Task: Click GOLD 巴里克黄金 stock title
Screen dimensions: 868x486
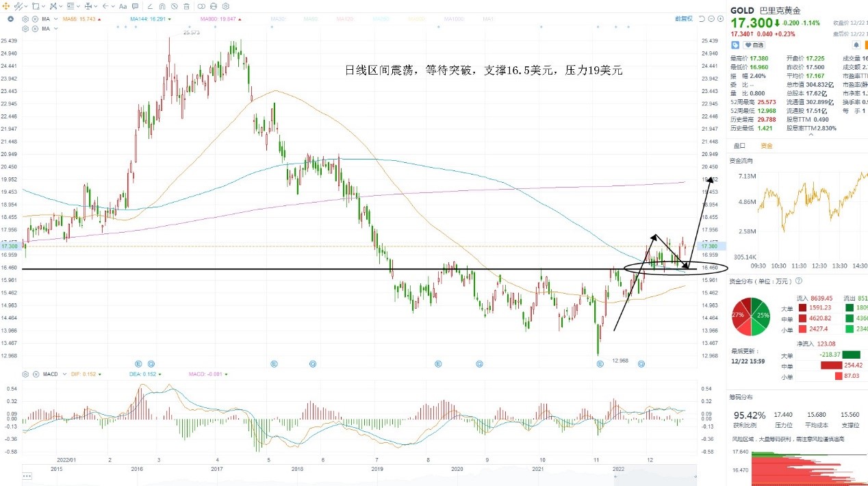Action: [x=765, y=10]
